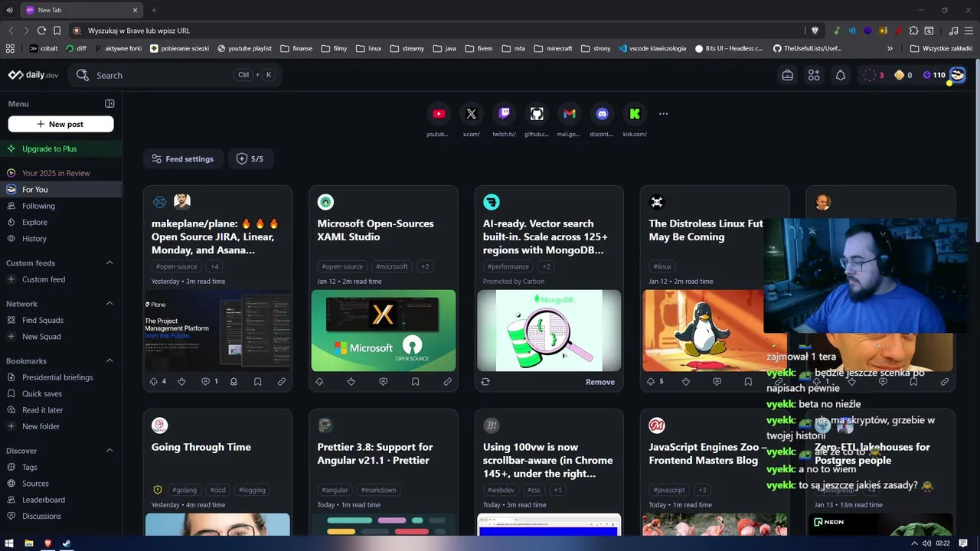Toggle downvote on the makeplane/plane post
This screenshot has width=980, height=551.
tap(181, 381)
